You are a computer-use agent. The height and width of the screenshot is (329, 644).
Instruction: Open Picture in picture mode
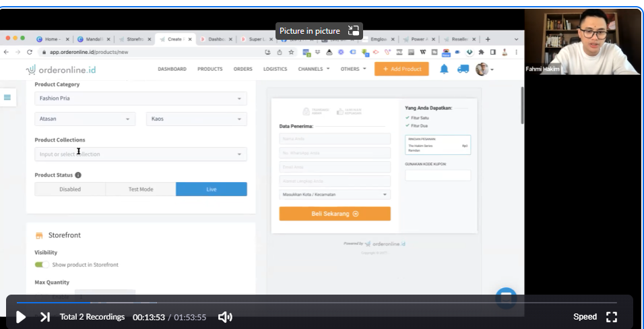coord(319,31)
